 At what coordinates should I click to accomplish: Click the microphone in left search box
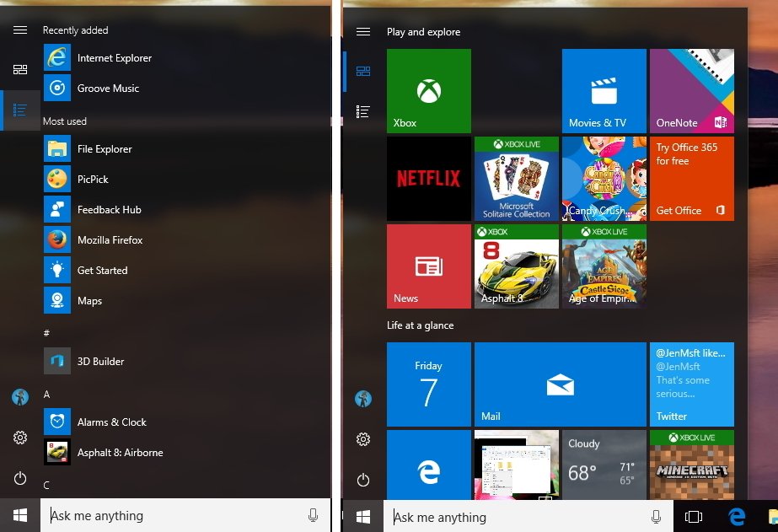pyautogui.click(x=313, y=515)
